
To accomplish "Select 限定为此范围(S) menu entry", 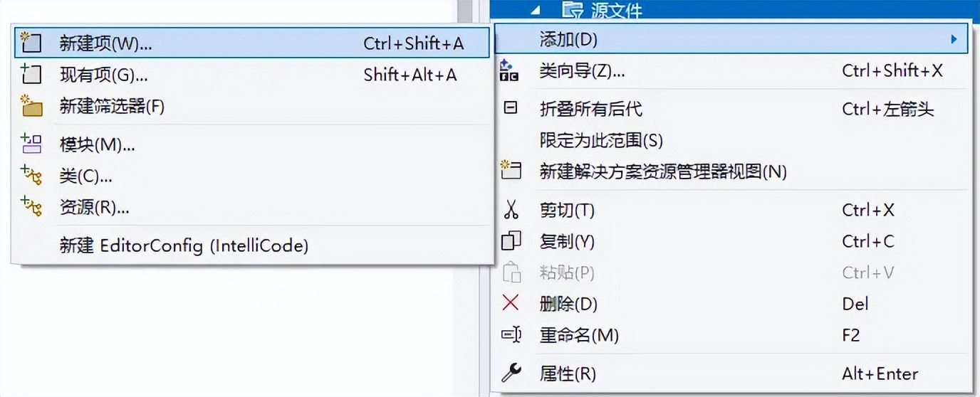I will point(601,140).
